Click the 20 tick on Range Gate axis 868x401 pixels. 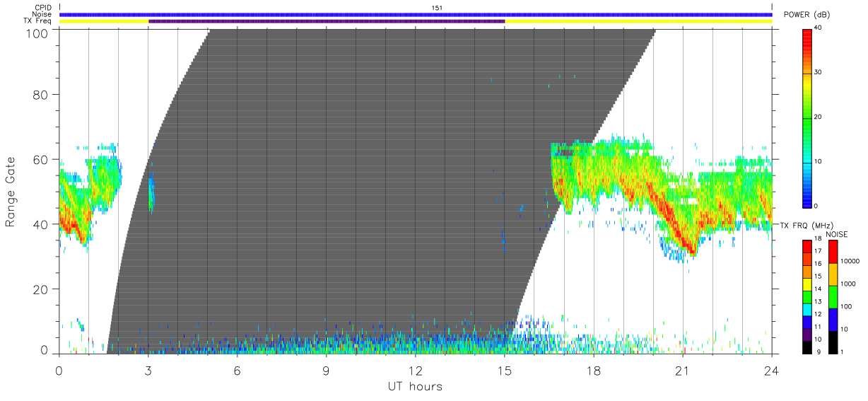pyautogui.click(x=40, y=289)
